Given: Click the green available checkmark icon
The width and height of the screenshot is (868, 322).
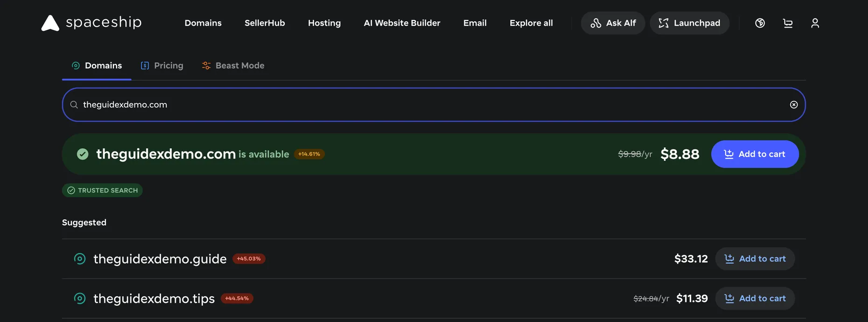Looking at the screenshot, I should pyautogui.click(x=83, y=154).
